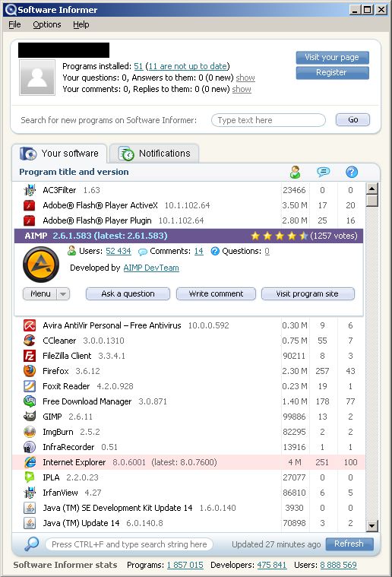Click the AIMP Menu button
392x577 pixels.
(40, 294)
